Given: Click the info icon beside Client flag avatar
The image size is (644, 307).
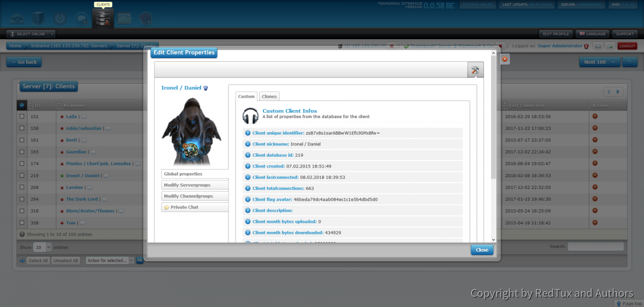Looking at the screenshot, I should tap(248, 199).
